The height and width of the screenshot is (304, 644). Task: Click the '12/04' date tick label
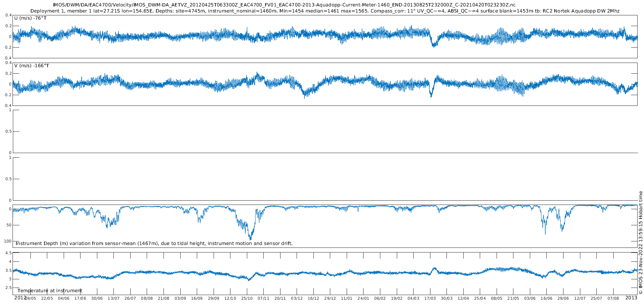pyautogui.click(x=463, y=298)
